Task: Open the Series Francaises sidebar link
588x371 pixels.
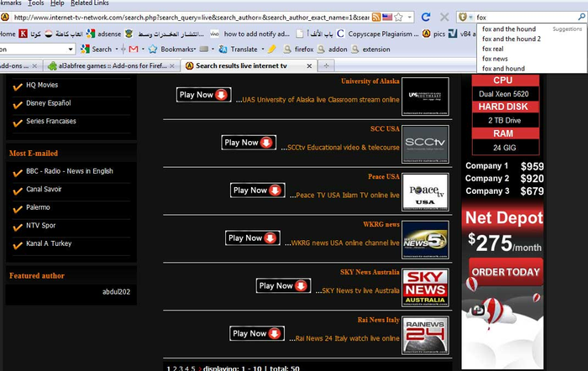Action: (51, 121)
